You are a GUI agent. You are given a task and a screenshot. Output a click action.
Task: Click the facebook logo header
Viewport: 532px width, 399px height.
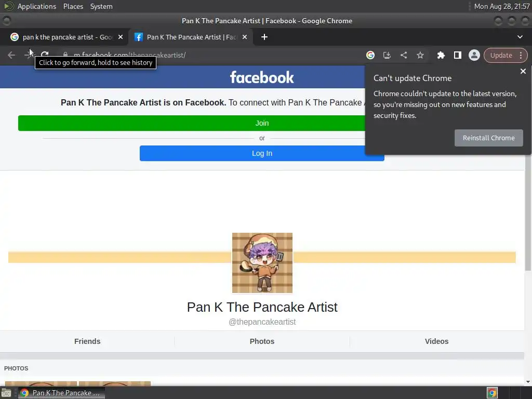[262, 77]
